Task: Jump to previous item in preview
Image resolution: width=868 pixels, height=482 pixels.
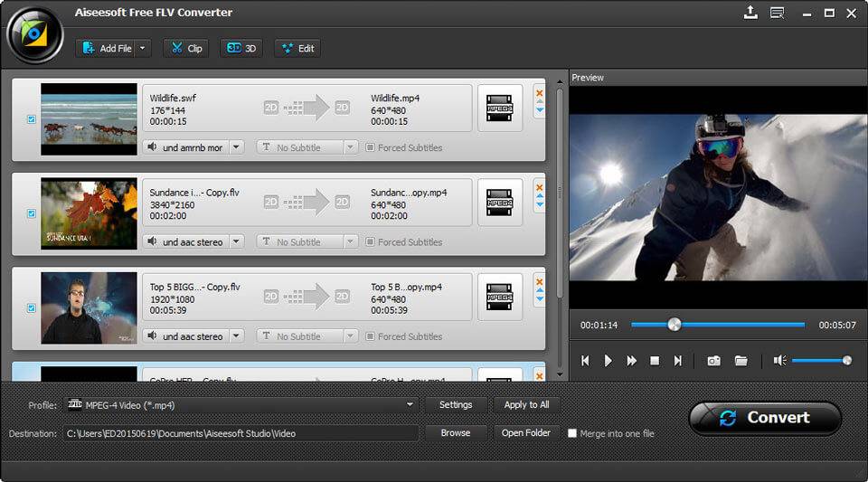Action: pos(585,361)
